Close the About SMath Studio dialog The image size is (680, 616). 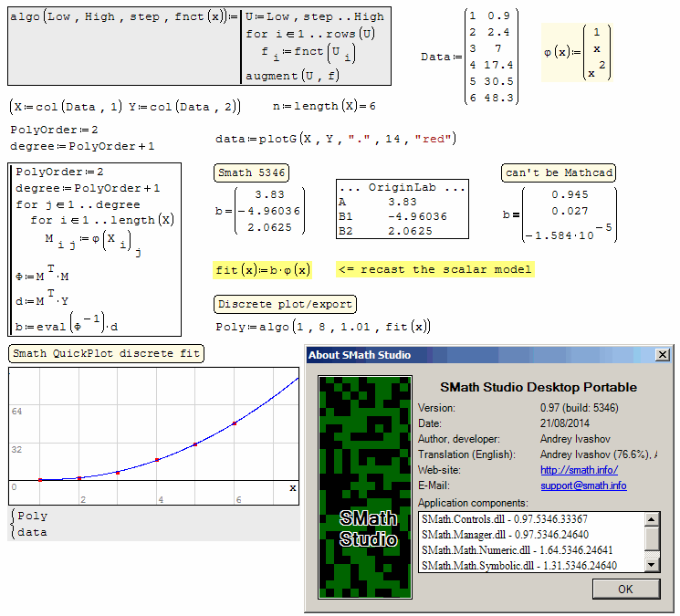click(x=662, y=355)
